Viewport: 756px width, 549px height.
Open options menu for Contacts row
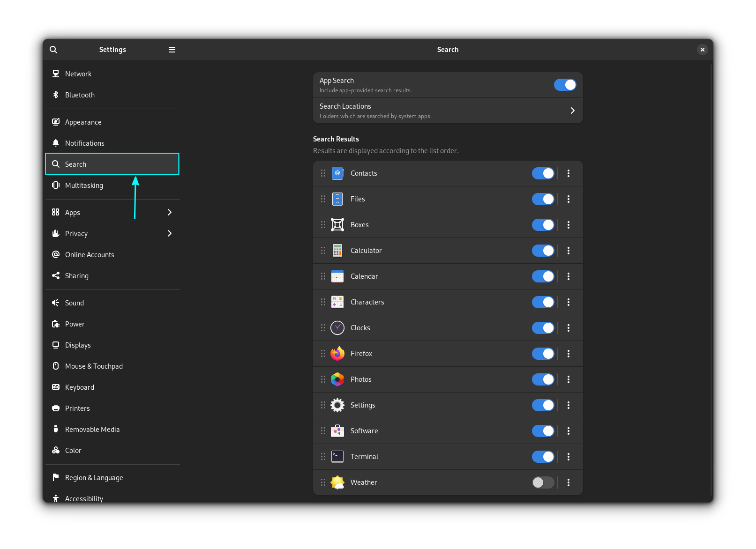[x=569, y=173]
